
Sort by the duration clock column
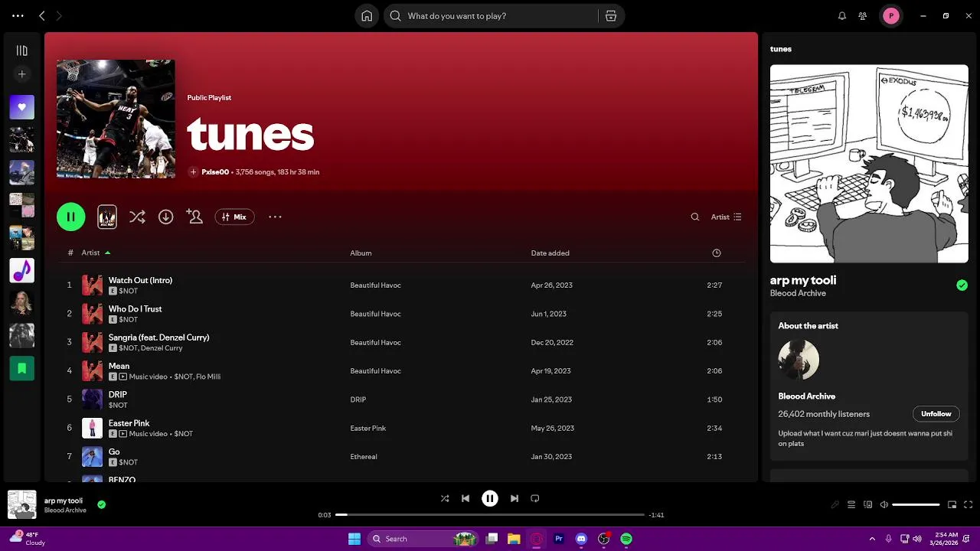click(x=717, y=253)
